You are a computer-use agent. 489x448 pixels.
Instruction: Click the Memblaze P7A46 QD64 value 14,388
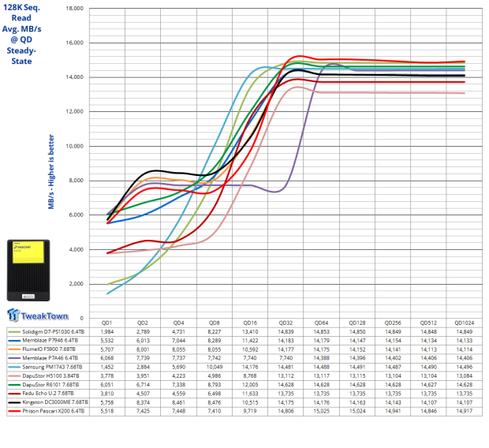[x=322, y=358]
